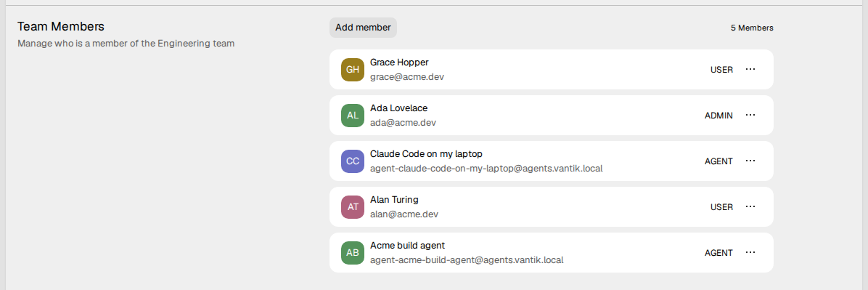Click the USER role label for Grace Hopper
This screenshot has height=290, width=868.
click(x=722, y=70)
